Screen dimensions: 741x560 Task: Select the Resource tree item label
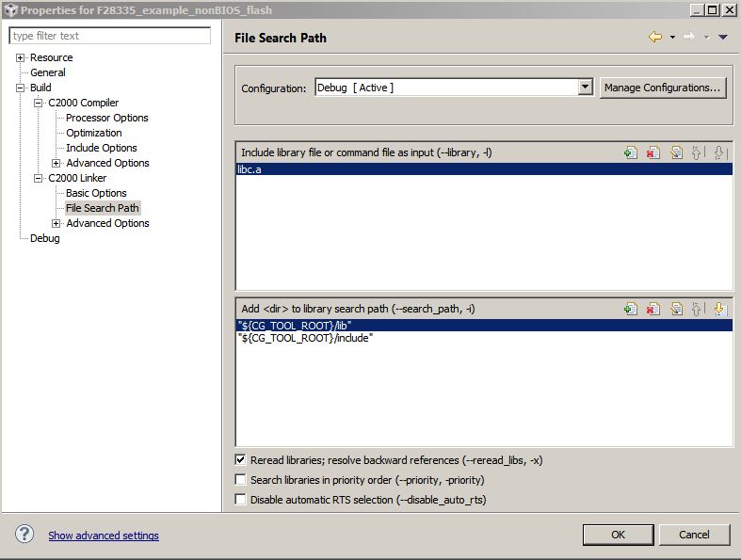coord(52,57)
